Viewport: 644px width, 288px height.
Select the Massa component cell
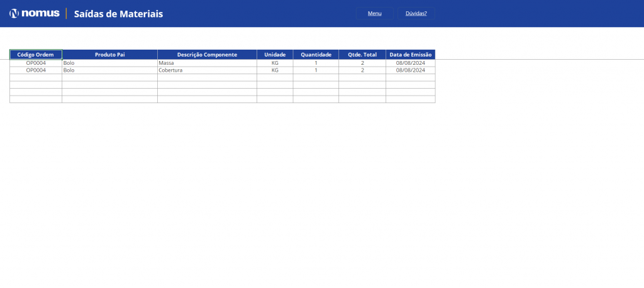point(167,63)
